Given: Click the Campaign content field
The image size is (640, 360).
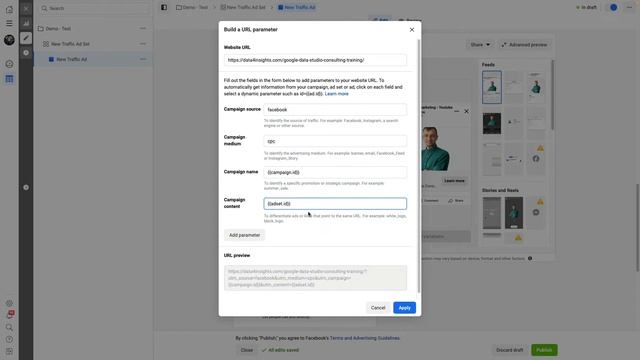Looking at the screenshot, I should 335,203.
